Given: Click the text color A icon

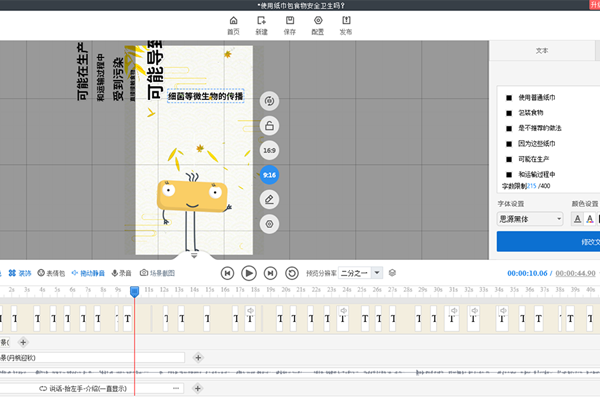Looking at the screenshot, I should [590, 219].
